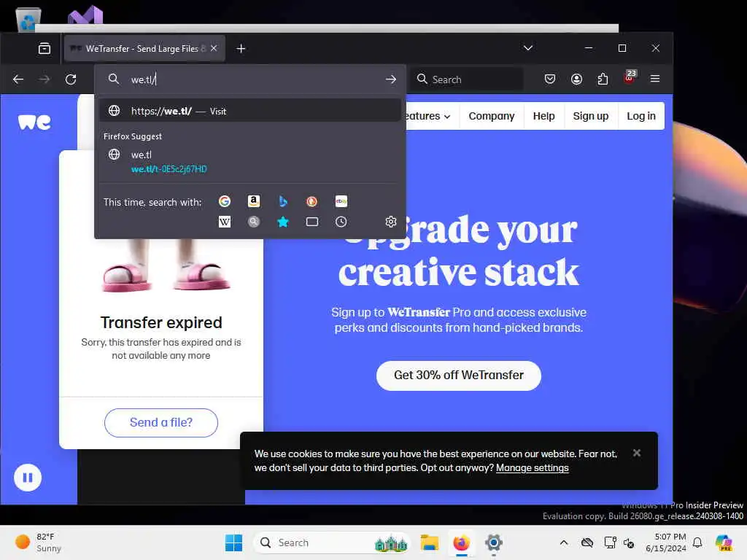
Task: Click the WeTransfer 'we' logo
Action: click(x=34, y=122)
